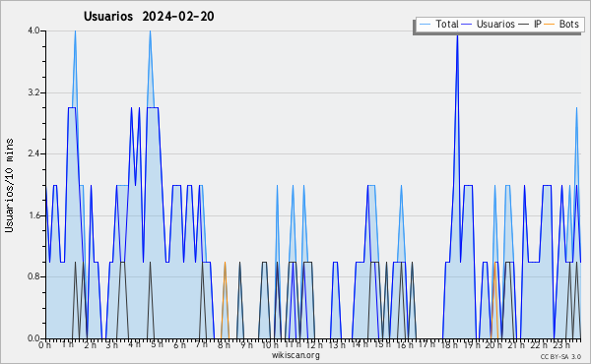Image resolution: width=591 pixels, height=364 pixels.
Task: Select the "Bots" legend entry
Action: 568,24
